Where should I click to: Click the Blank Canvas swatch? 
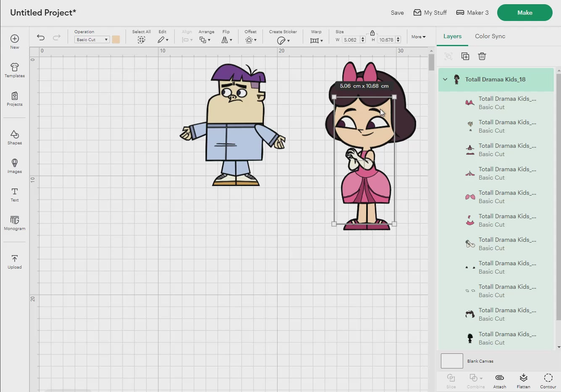pyautogui.click(x=452, y=361)
